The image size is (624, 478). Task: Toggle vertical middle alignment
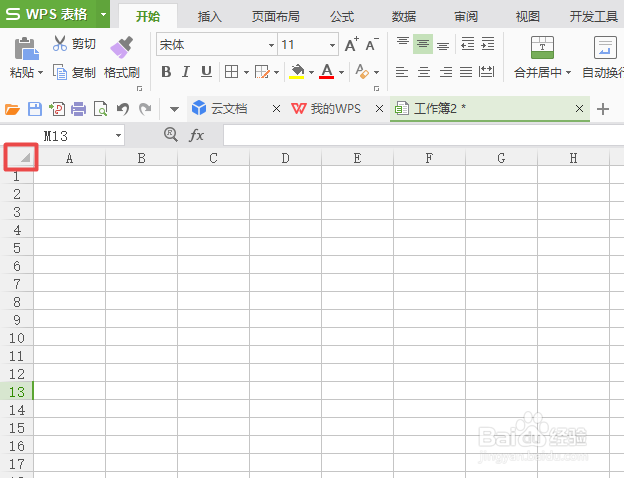click(423, 44)
